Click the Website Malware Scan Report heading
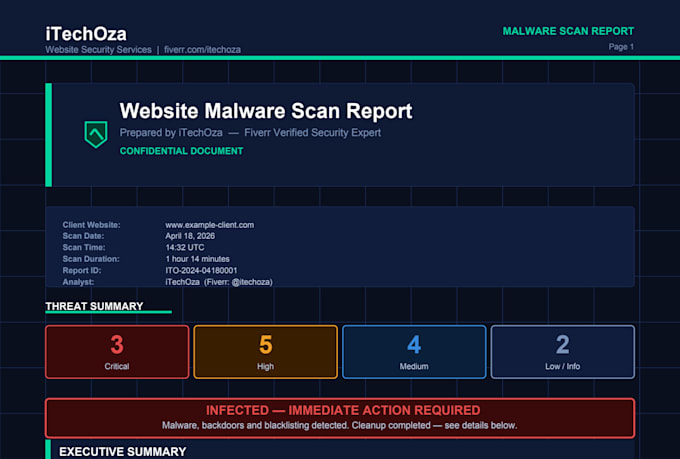Image resolution: width=680 pixels, height=459 pixels. tap(266, 111)
